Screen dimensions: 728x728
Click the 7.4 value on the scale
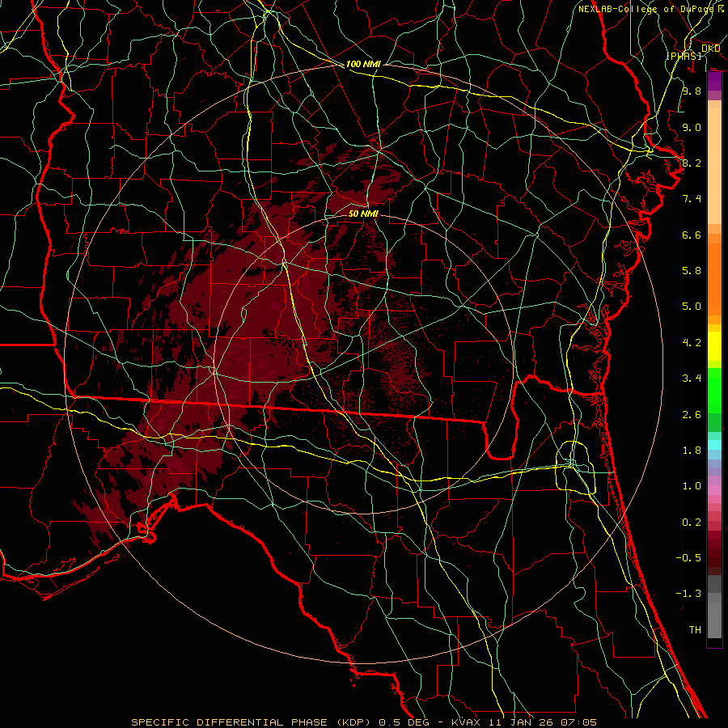(692, 199)
